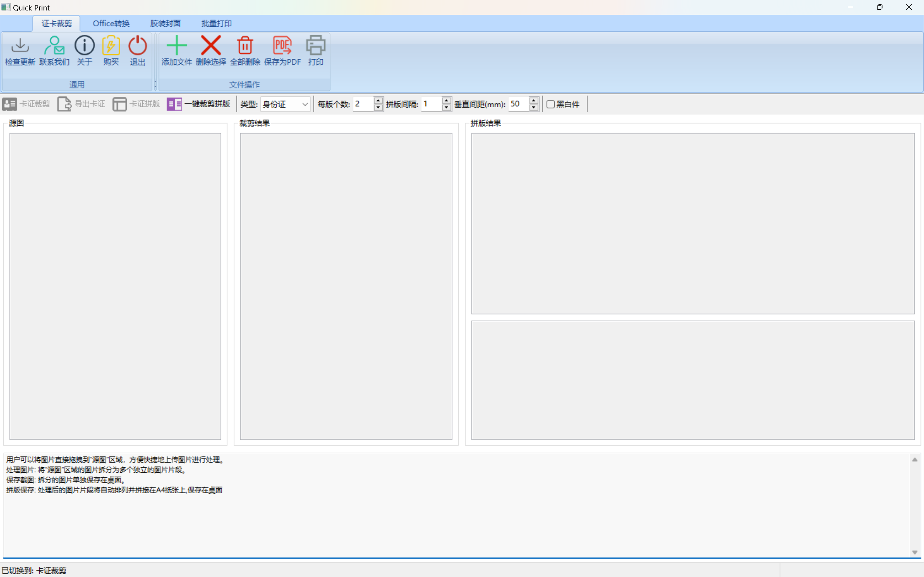Switch to the 胶装封面 tab

click(165, 23)
